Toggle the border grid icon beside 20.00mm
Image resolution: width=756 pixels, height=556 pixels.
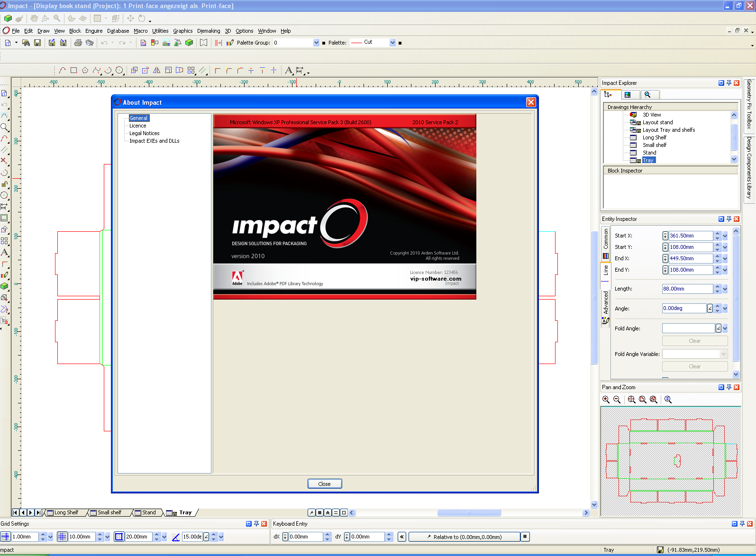point(119,537)
